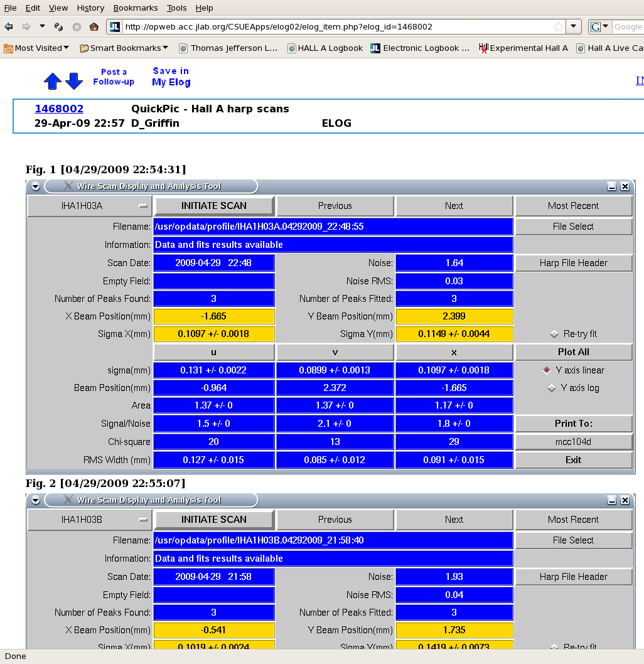Click the Home icon in toolbar

(x=94, y=27)
